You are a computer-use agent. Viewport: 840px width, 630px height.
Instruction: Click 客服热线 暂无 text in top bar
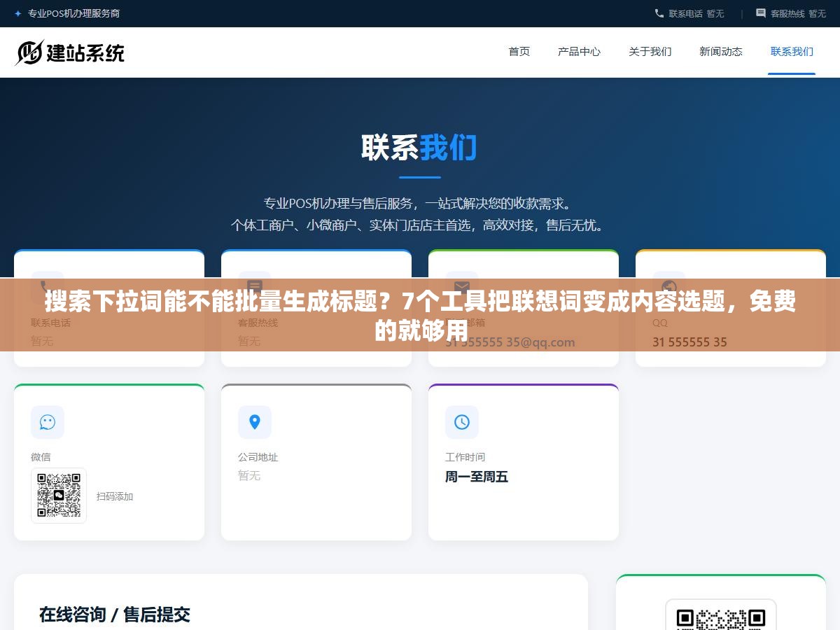point(798,13)
